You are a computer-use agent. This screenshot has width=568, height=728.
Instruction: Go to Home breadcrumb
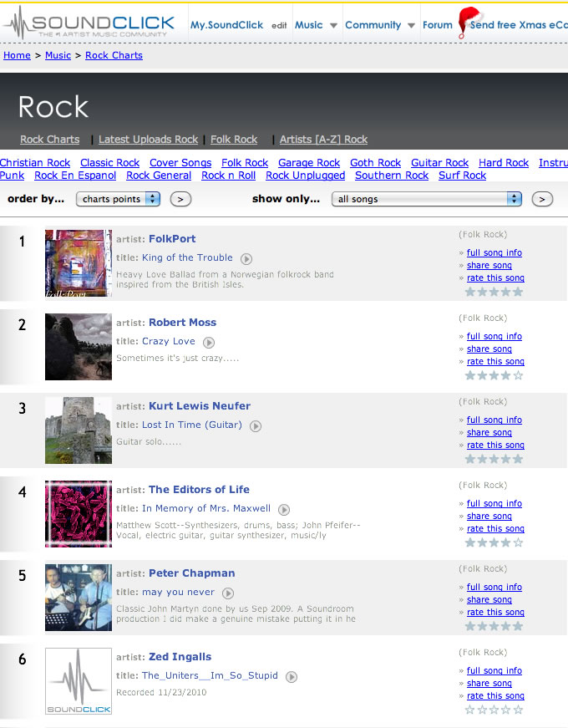tap(18, 55)
